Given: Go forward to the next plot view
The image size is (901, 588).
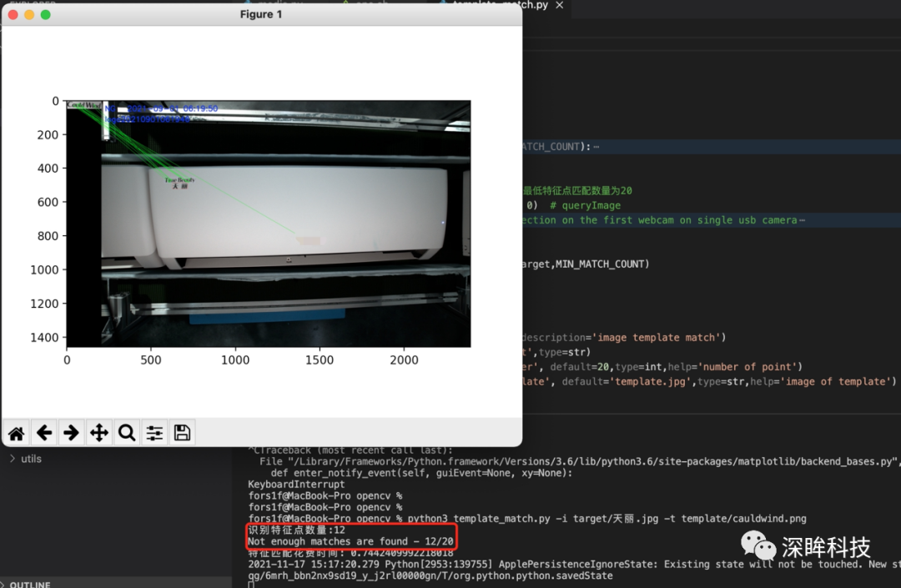Looking at the screenshot, I should click(71, 433).
